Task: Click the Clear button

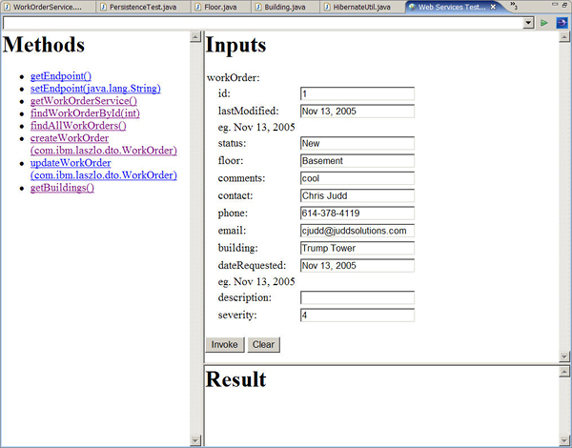Action: tap(263, 345)
